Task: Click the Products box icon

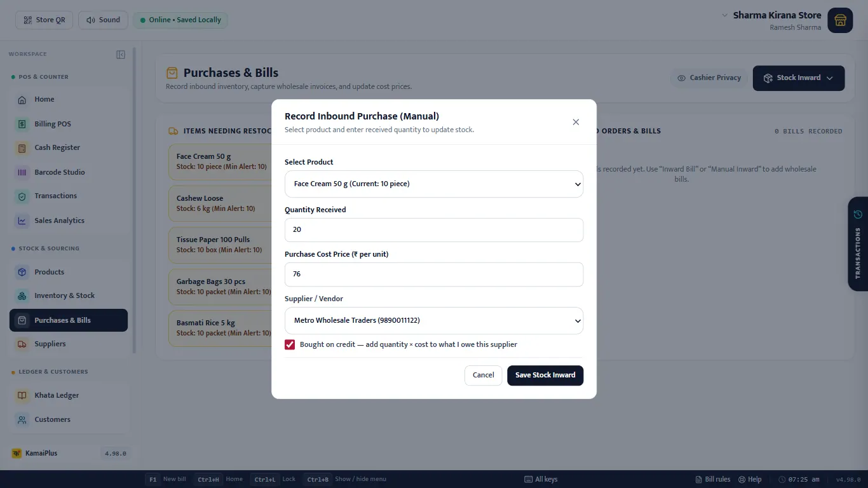Action: pyautogui.click(x=22, y=272)
